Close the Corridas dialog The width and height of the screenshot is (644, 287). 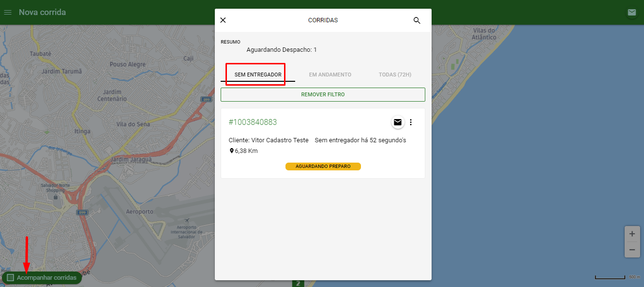point(223,20)
